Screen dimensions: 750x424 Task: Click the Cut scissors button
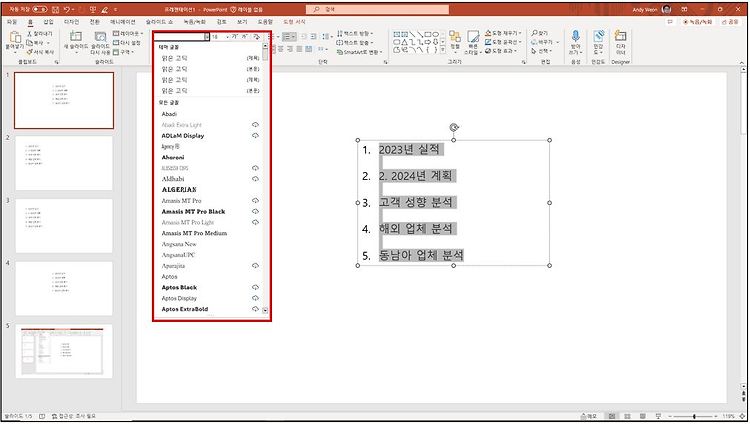[x=40, y=33]
